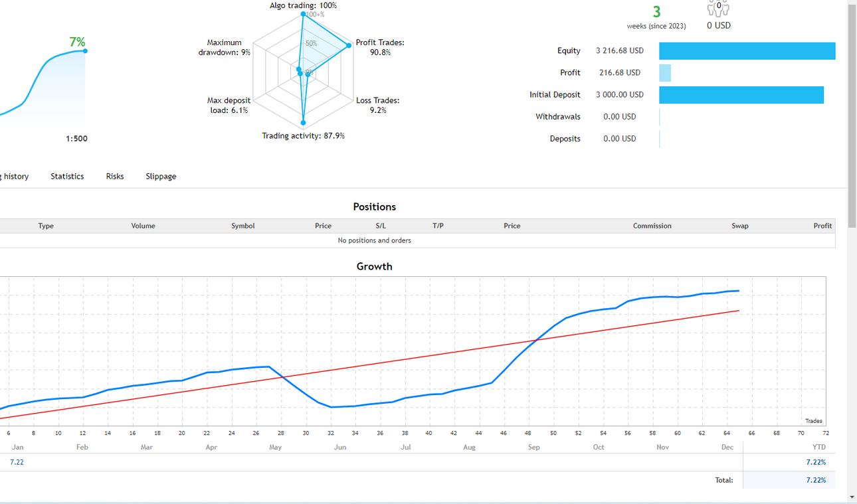Sort positions by the Type column
Viewport: 857px width, 504px height.
tap(46, 226)
